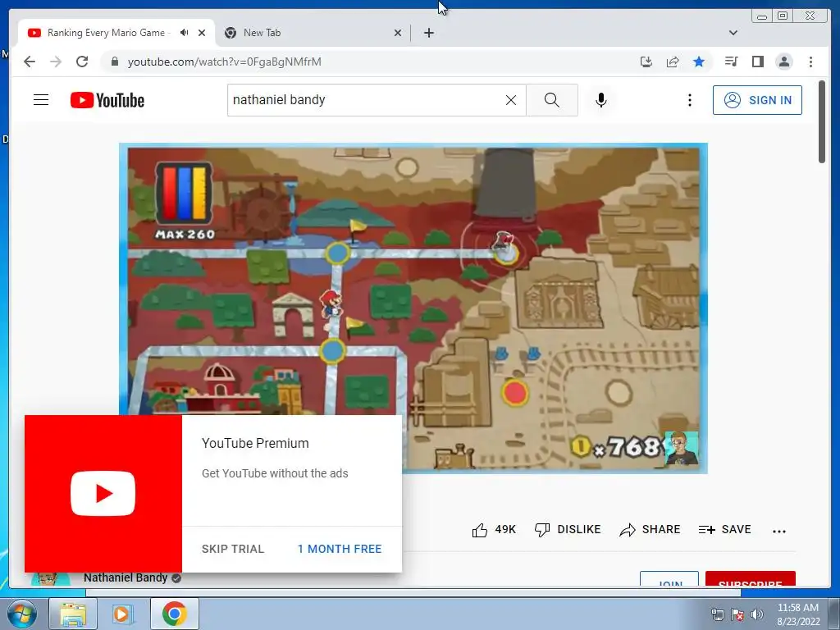Screen dimensions: 840x630
Task: Click channel watermark in video corner
Action: coord(682,448)
